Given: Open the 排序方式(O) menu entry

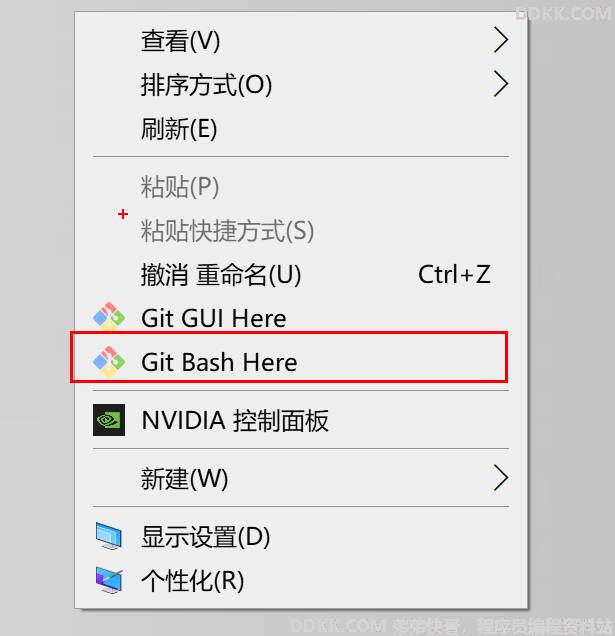Looking at the screenshot, I should [301, 84].
